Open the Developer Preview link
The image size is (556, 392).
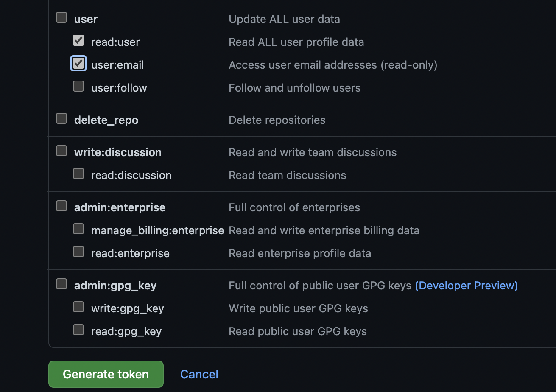pos(467,286)
